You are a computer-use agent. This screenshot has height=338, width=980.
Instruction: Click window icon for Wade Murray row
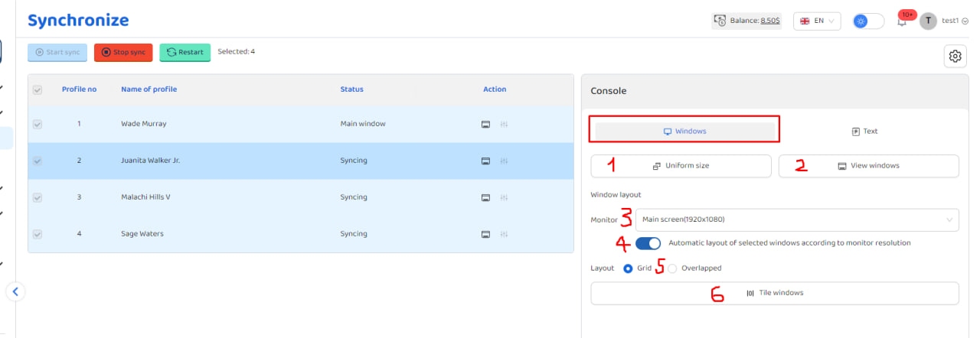tap(485, 124)
